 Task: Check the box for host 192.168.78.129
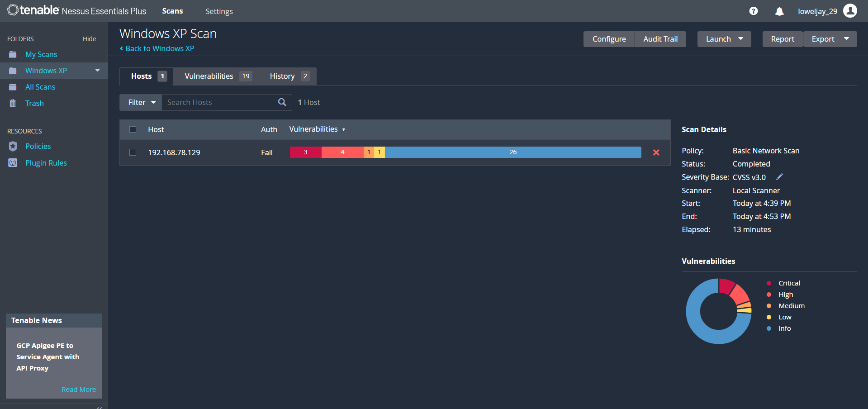click(133, 152)
